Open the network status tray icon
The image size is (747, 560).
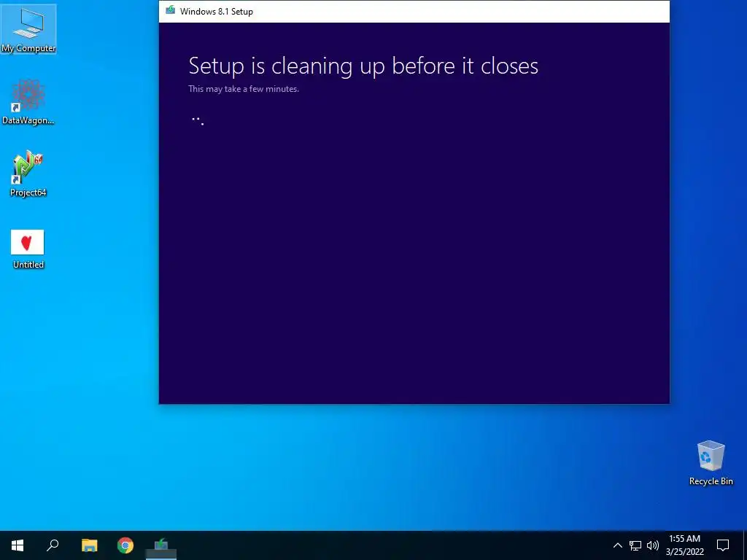635,545
